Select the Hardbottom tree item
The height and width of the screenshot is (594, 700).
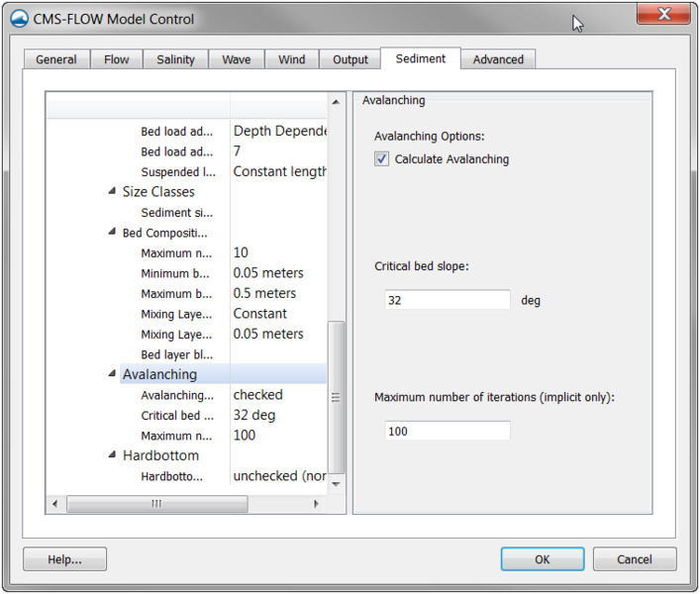point(160,455)
